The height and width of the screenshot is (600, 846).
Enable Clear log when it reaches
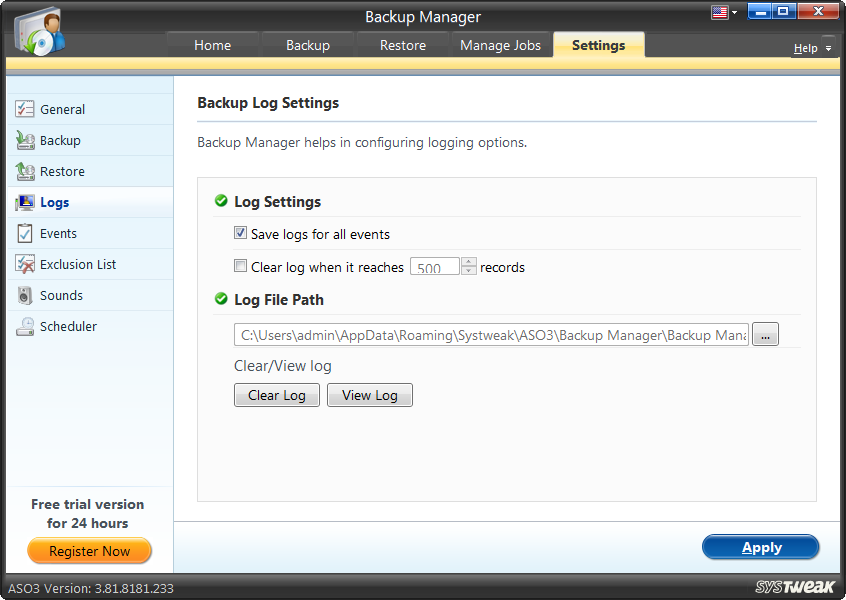239,266
